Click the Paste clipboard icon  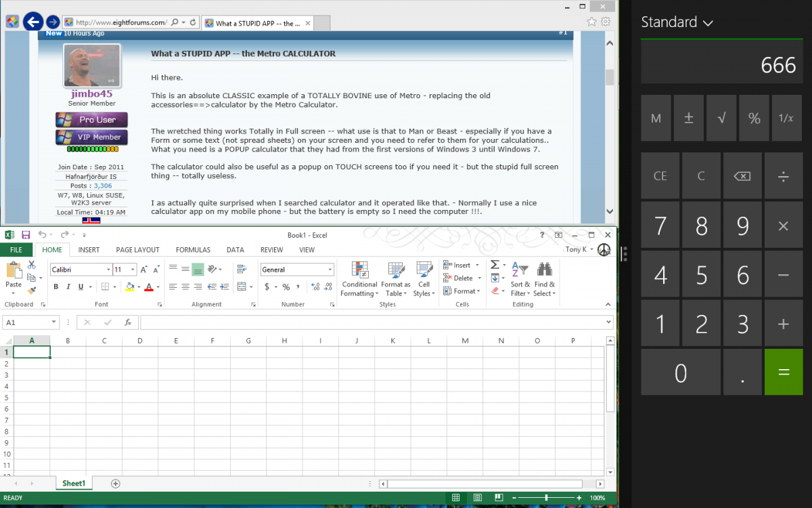14,271
